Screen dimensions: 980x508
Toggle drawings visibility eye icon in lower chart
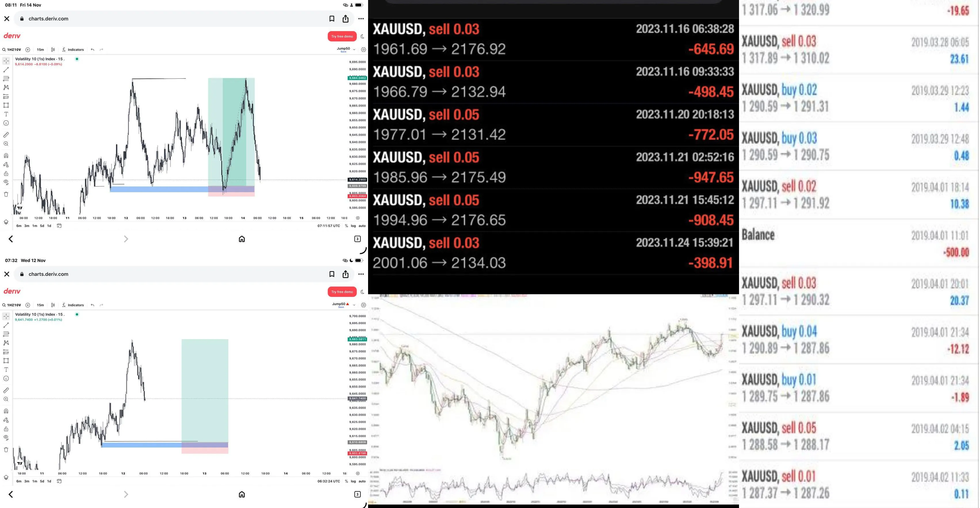(6, 438)
